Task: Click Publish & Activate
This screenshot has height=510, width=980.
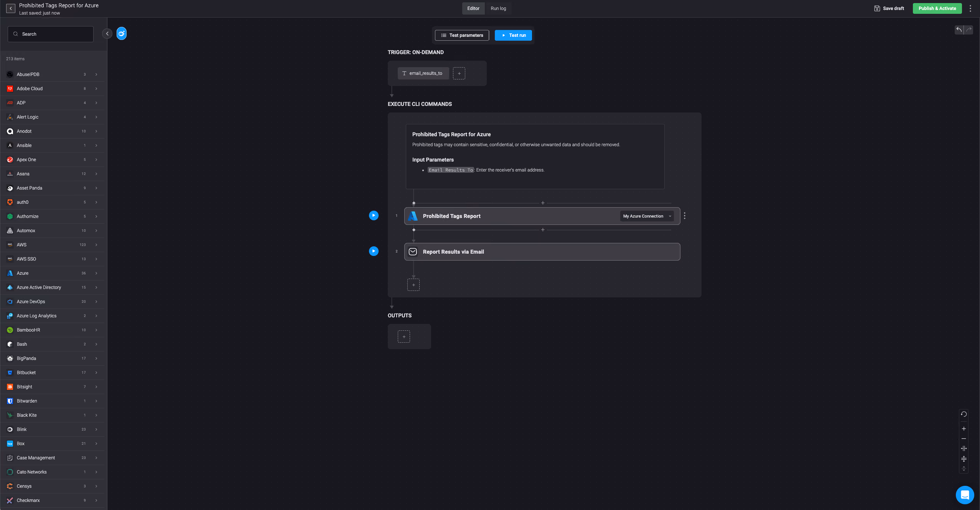Action: [937, 8]
